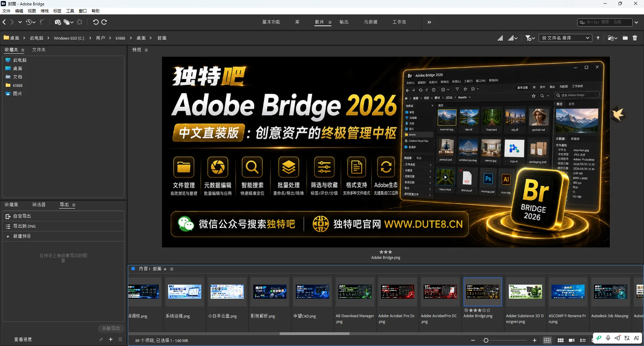
Task: Select the 自定导出 preset
Action: (63, 216)
